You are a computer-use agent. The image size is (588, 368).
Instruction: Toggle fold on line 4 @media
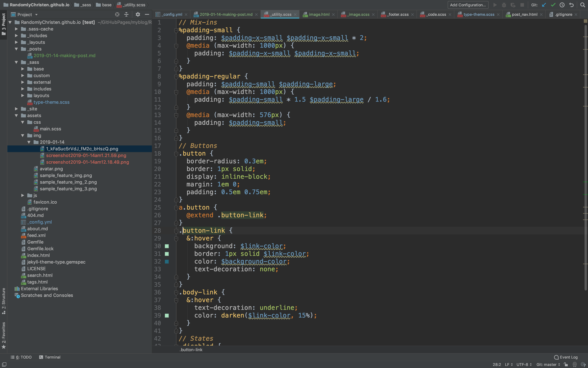click(x=176, y=46)
